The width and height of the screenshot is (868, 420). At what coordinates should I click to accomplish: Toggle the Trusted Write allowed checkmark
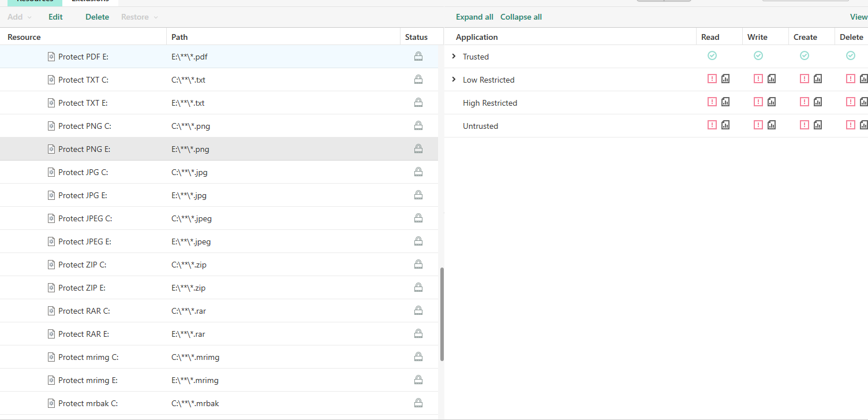coord(758,55)
